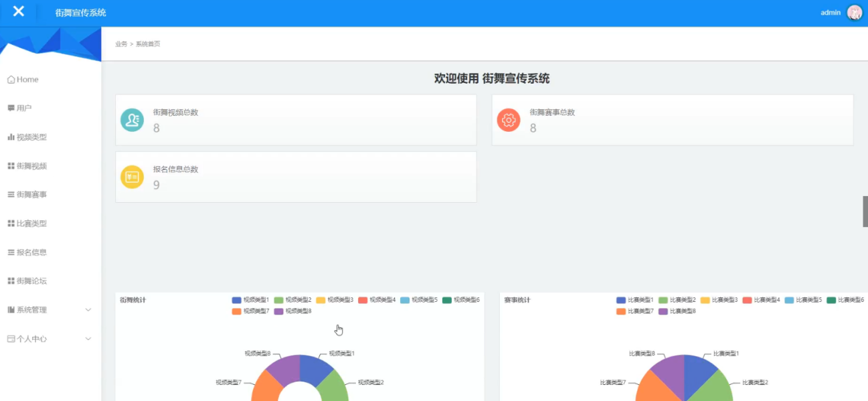Click the 视频类型 bar chart icon
The width and height of the screenshot is (868, 401).
coord(11,137)
